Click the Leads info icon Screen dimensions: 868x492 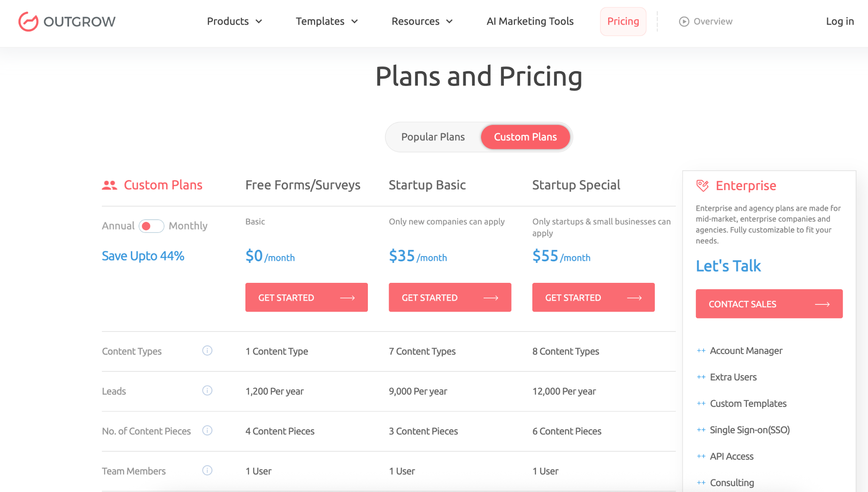pos(207,390)
